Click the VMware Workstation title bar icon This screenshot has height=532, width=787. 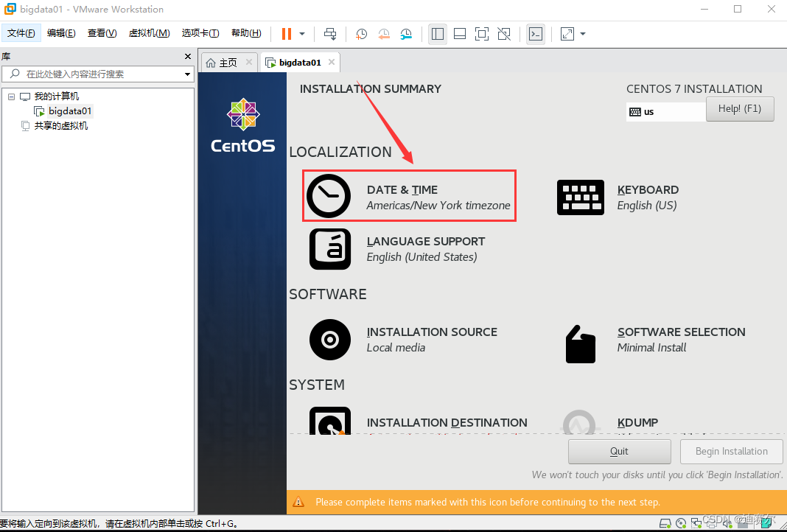[10, 9]
